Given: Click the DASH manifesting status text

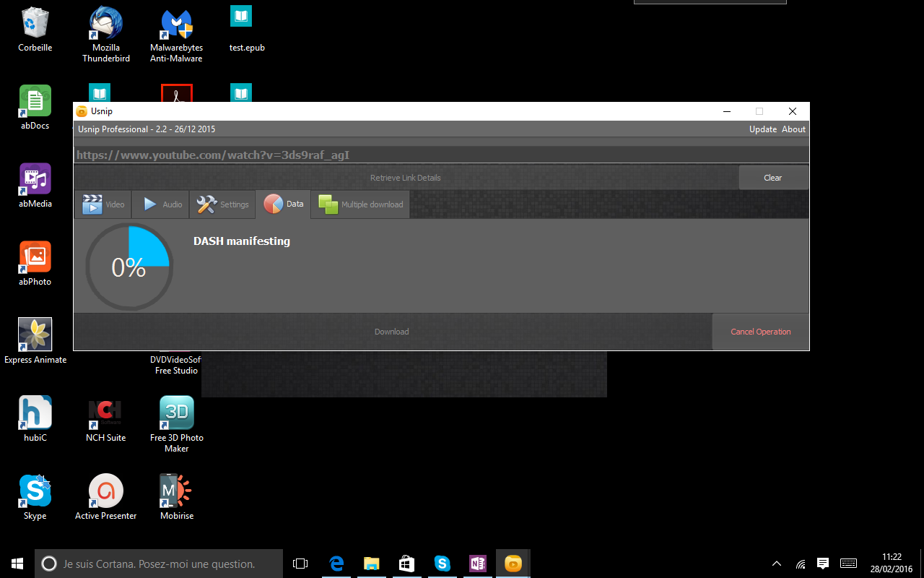Looking at the screenshot, I should pyautogui.click(x=242, y=241).
